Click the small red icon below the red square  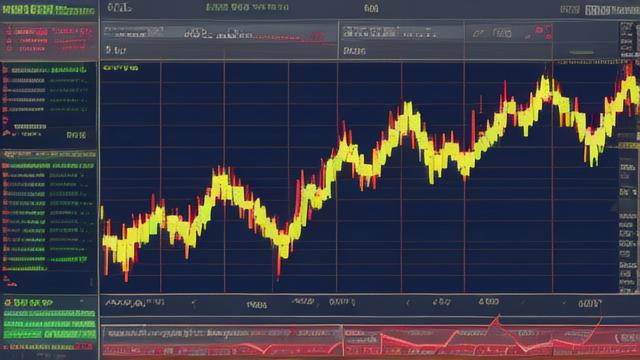pos(548,37)
